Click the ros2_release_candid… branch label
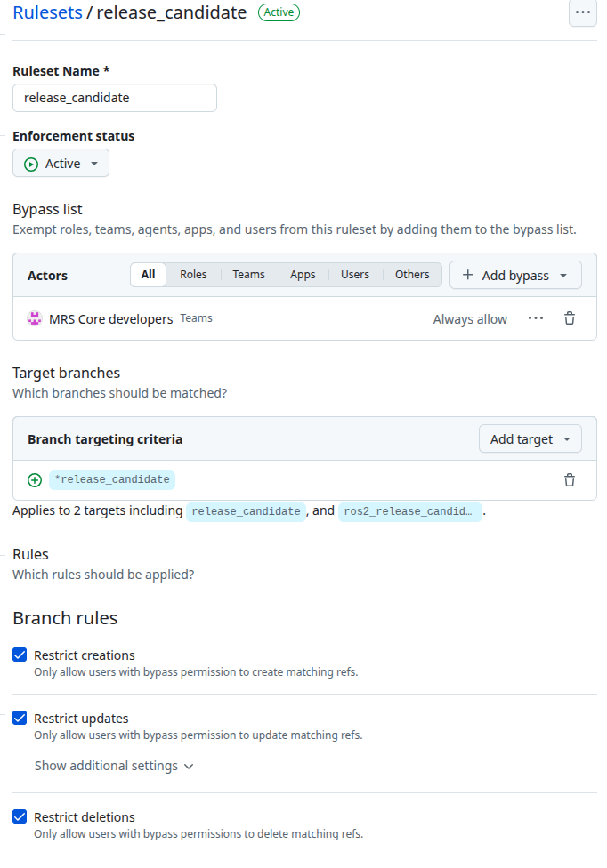607x868 pixels. coord(409,511)
